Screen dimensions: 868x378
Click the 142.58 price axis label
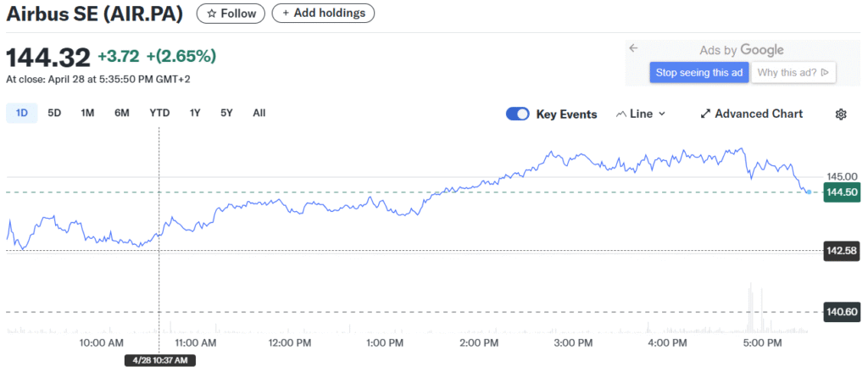[842, 251]
